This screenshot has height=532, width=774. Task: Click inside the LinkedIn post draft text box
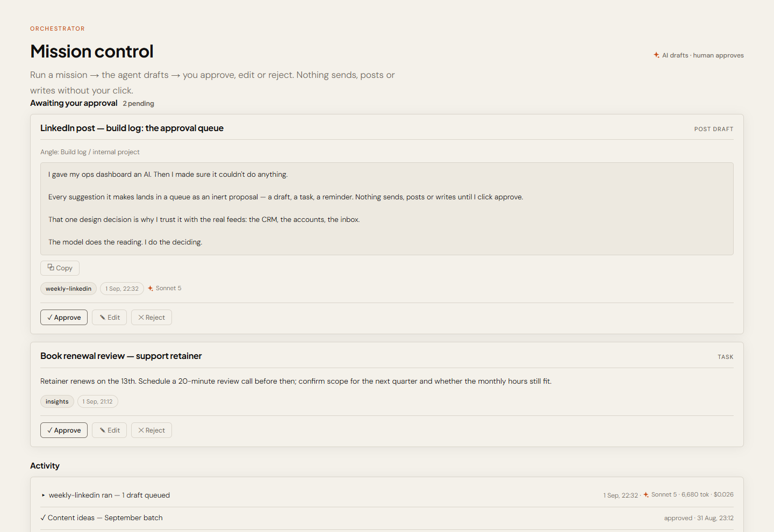pyautogui.click(x=387, y=209)
